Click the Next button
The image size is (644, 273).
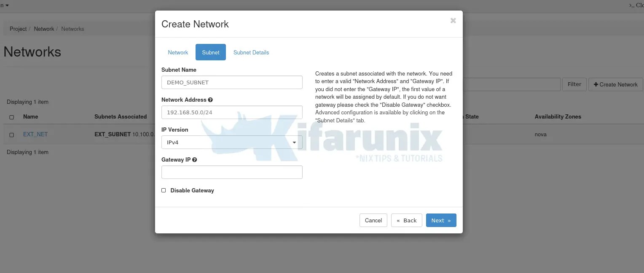pos(441,220)
